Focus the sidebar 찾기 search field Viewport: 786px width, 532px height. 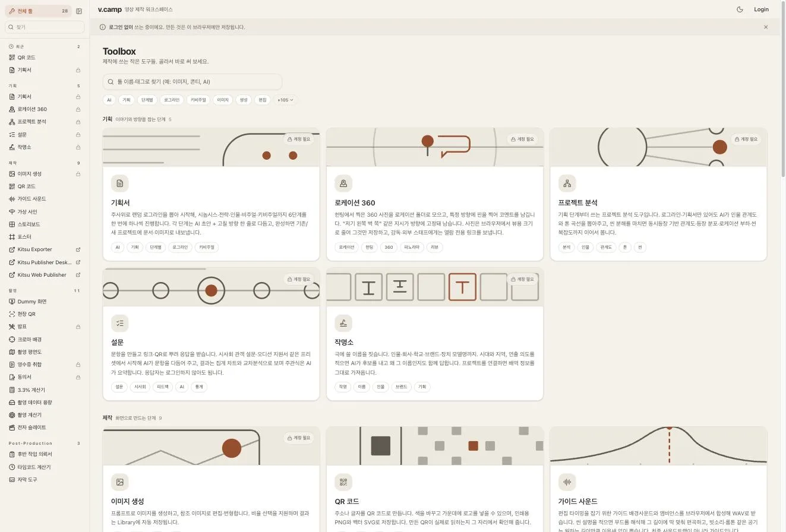(x=45, y=27)
